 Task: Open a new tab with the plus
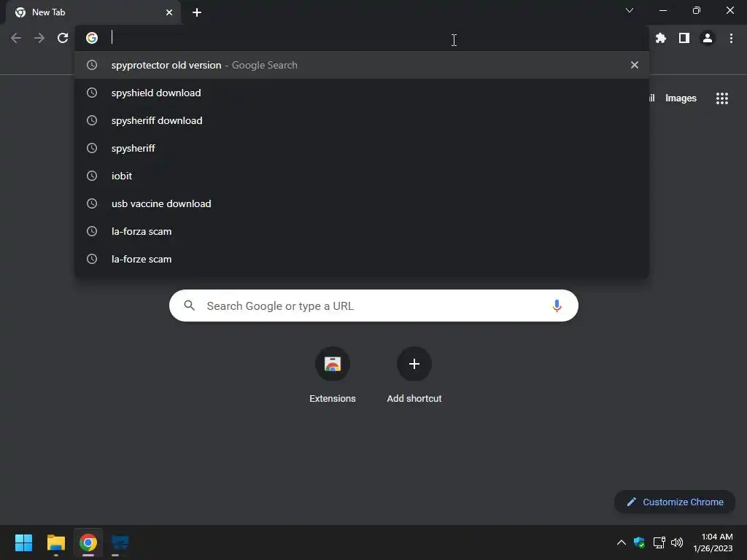pyautogui.click(x=197, y=12)
